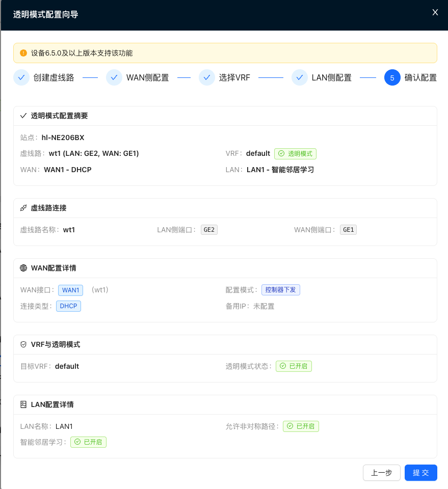Viewport: 448px width, 489px height.
Task: Click the link icon beside 虚线路连接
Action: (23, 208)
